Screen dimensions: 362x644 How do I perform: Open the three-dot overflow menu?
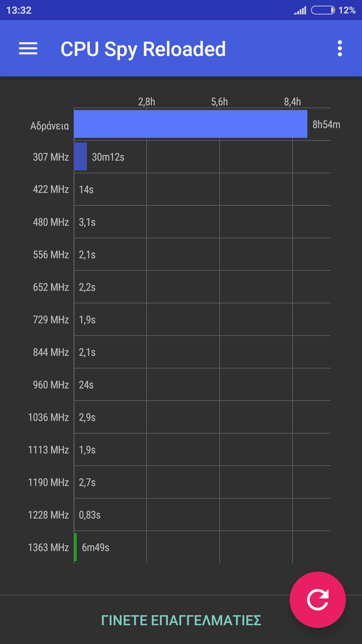[340, 49]
